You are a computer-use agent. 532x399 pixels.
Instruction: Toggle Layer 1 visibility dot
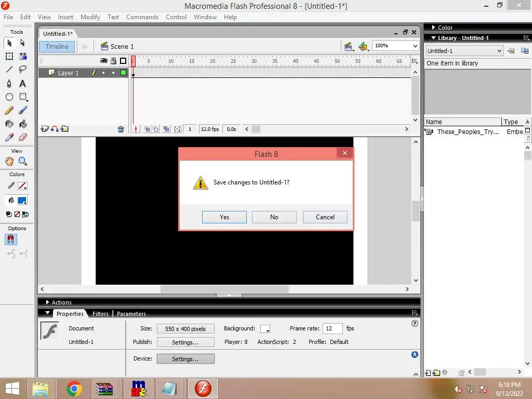tap(103, 73)
